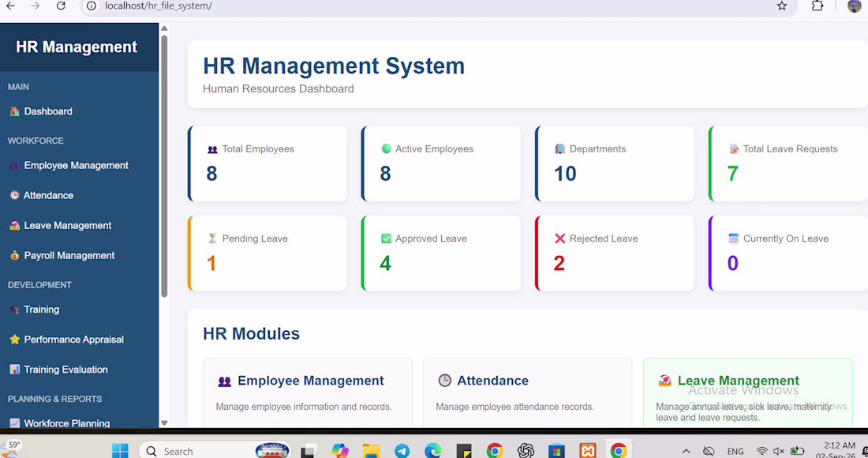The height and width of the screenshot is (458, 868).
Task: Click the Rejected Leave count card
Action: (x=615, y=253)
